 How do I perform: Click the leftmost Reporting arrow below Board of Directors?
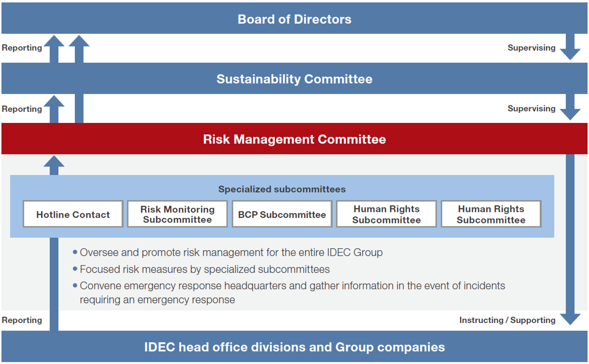pos(54,49)
